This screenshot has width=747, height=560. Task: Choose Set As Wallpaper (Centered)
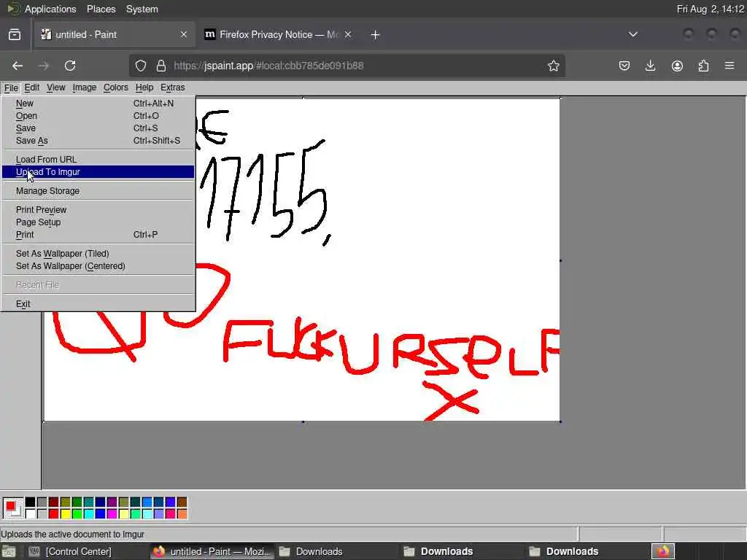pos(98,266)
